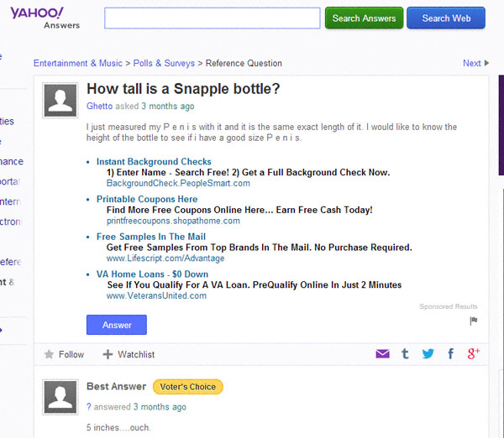The width and height of the screenshot is (504, 438).
Task: Click the Search Answers button
Action: click(364, 18)
